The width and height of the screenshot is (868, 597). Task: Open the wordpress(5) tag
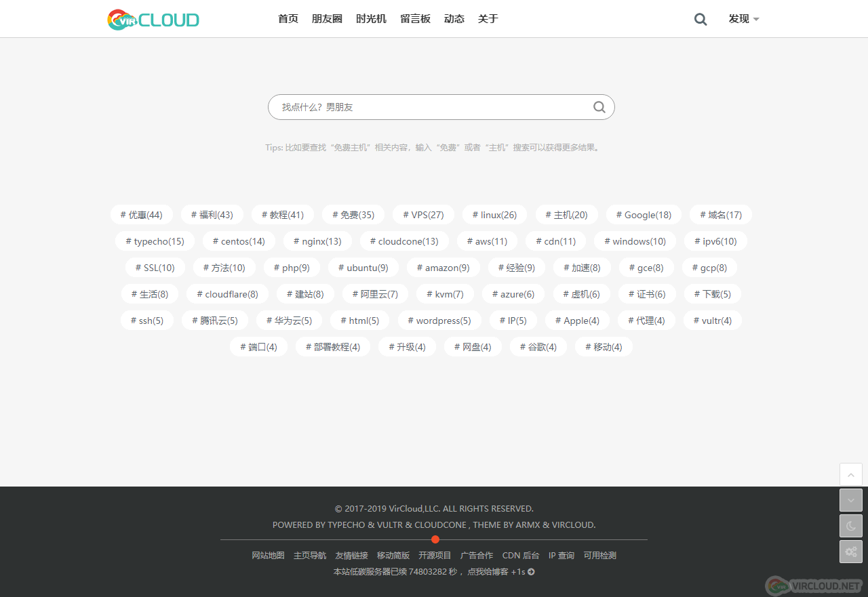439,321
